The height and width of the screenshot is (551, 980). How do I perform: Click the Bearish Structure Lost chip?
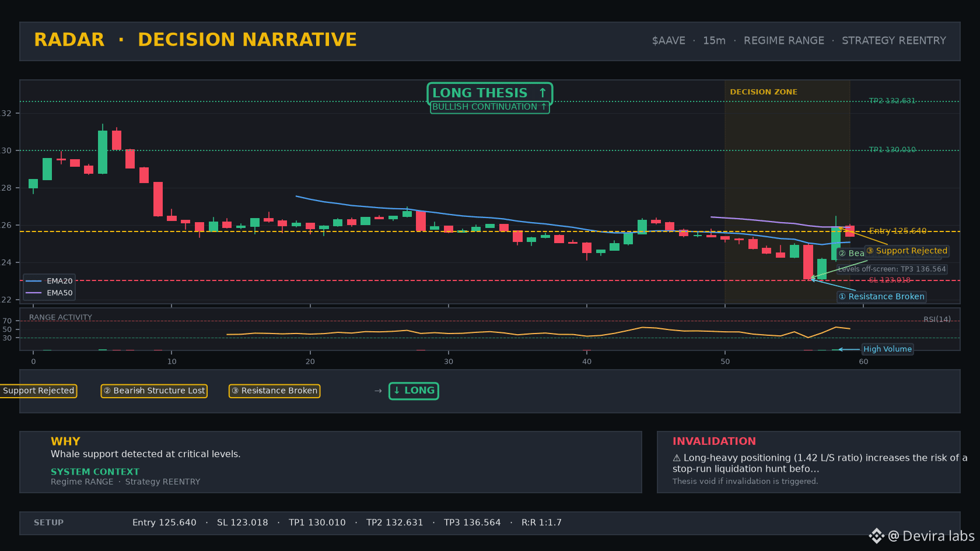point(154,391)
